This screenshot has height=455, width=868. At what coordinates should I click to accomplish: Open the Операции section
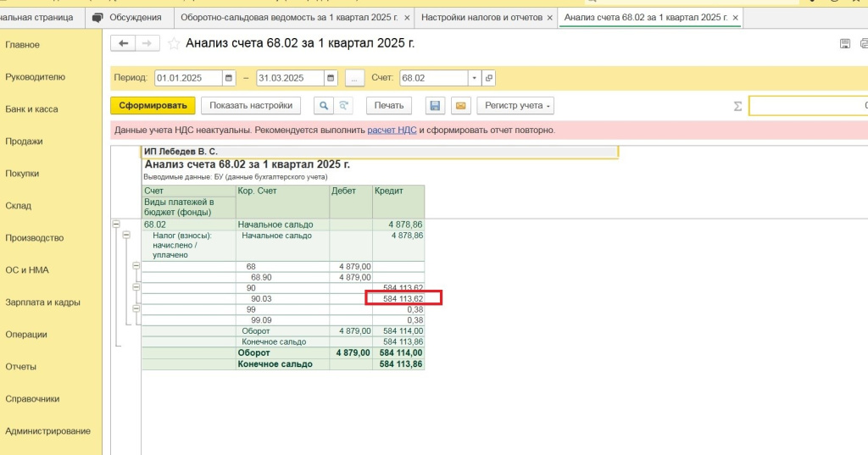coord(26,335)
